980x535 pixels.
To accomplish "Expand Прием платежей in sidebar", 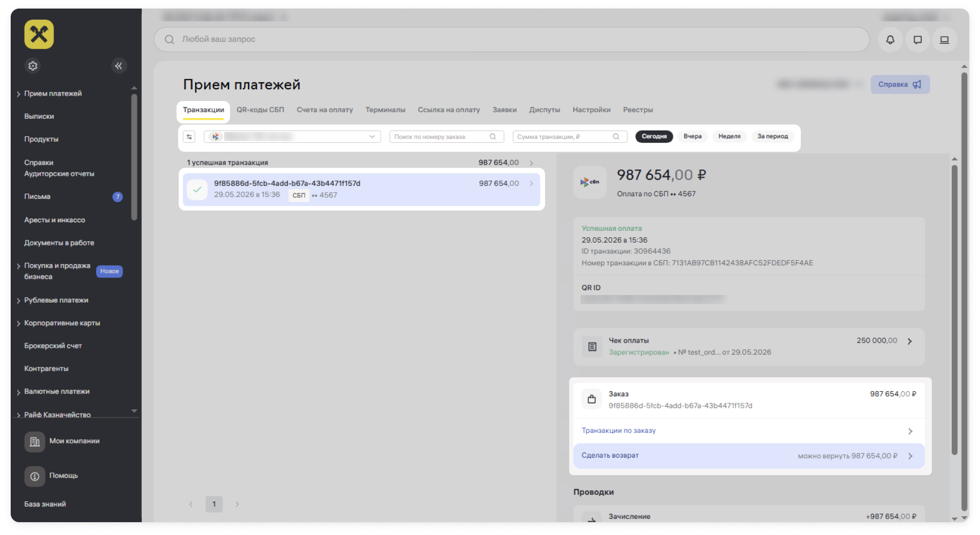I will click(x=18, y=94).
